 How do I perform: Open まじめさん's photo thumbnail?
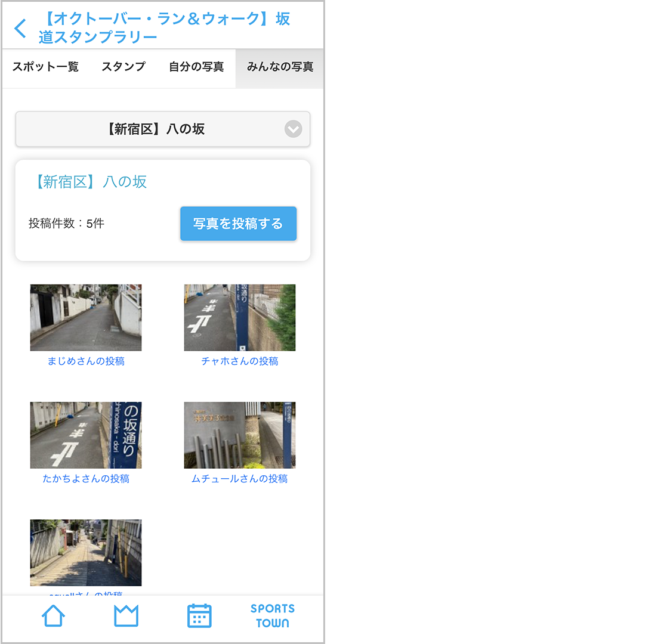coord(86,317)
